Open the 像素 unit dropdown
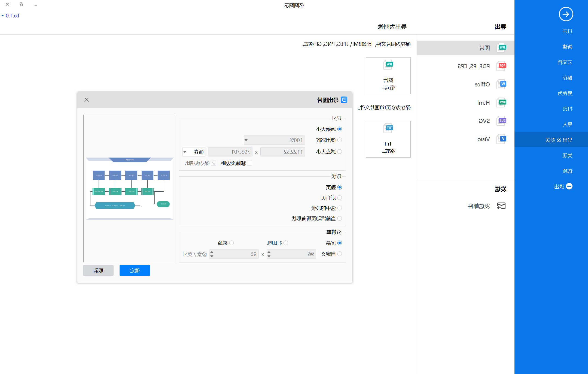The height and width of the screenshot is (374, 588). click(194, 152)
